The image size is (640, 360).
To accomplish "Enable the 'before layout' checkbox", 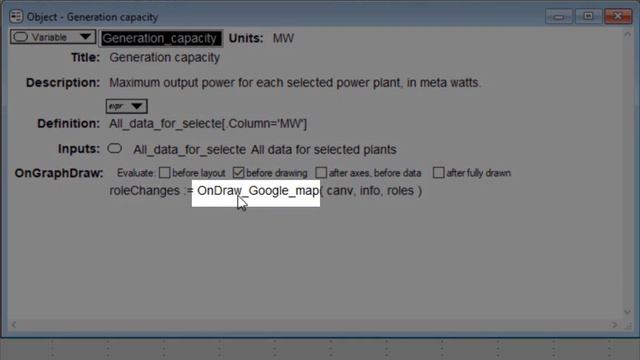I will (164, 173).
